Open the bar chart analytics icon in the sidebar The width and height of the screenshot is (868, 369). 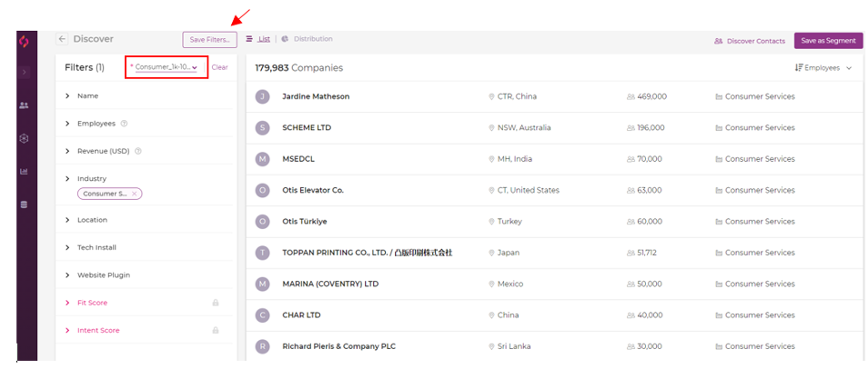click(24, 172)
